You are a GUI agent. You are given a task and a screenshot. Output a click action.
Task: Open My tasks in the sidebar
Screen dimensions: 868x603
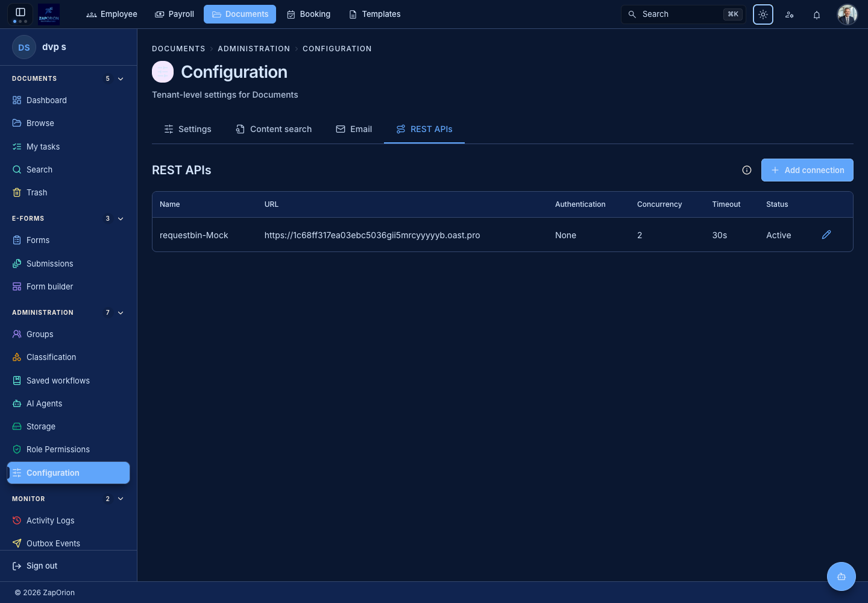pos(68,147)
